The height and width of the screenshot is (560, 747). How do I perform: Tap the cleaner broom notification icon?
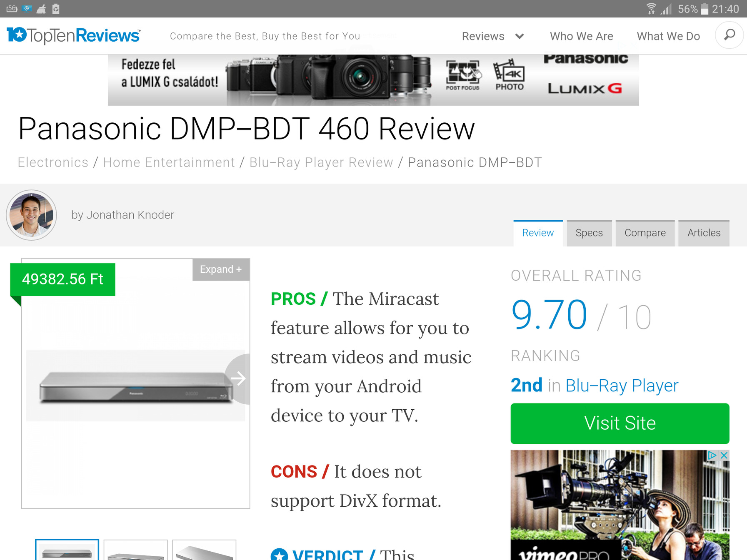click(x=41, y=9)
